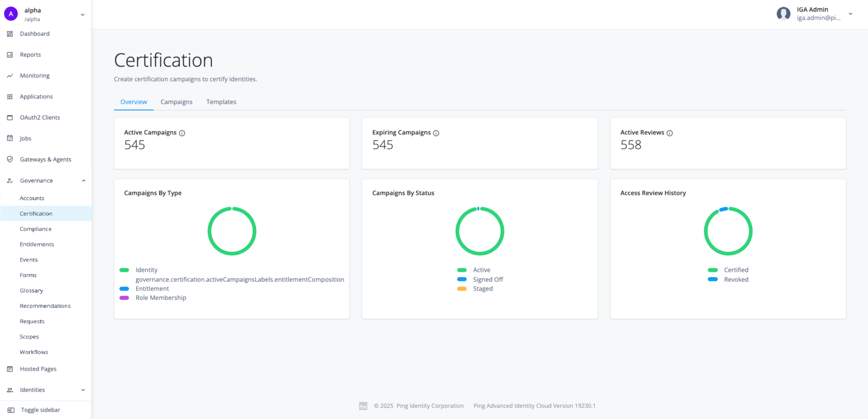Select the Jobs calendar icon

[10, 138]
